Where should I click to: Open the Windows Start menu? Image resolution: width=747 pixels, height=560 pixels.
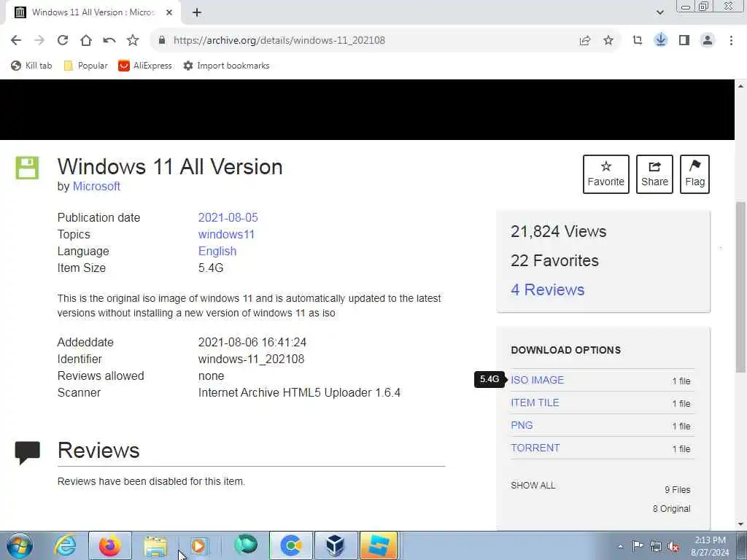click(x=20, y=545)
